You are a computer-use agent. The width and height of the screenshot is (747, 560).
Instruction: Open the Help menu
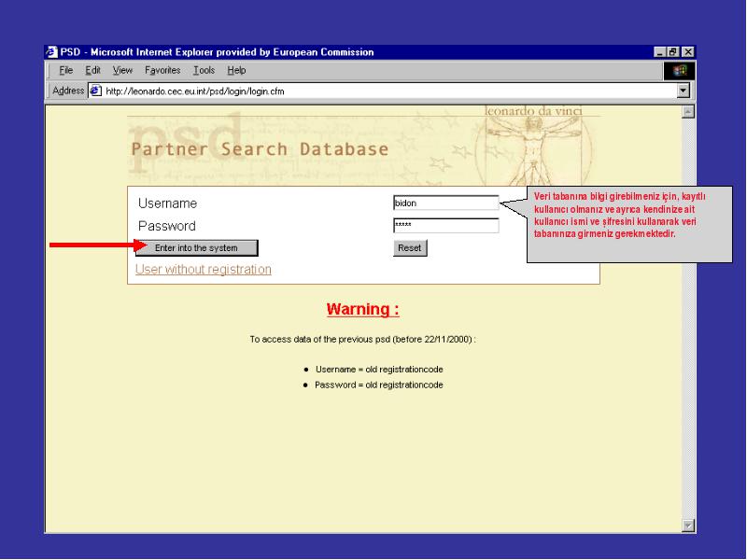pyautogui.click(x=236, y=71)
